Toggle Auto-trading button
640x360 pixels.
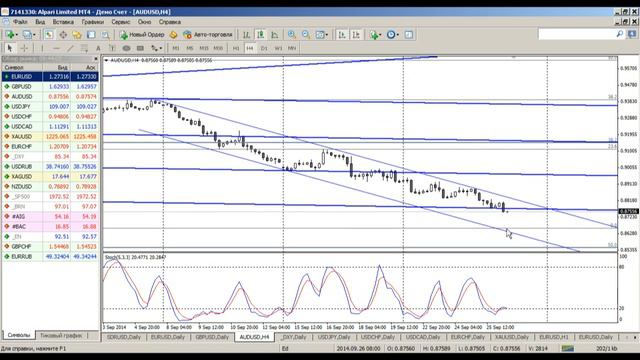208,35
